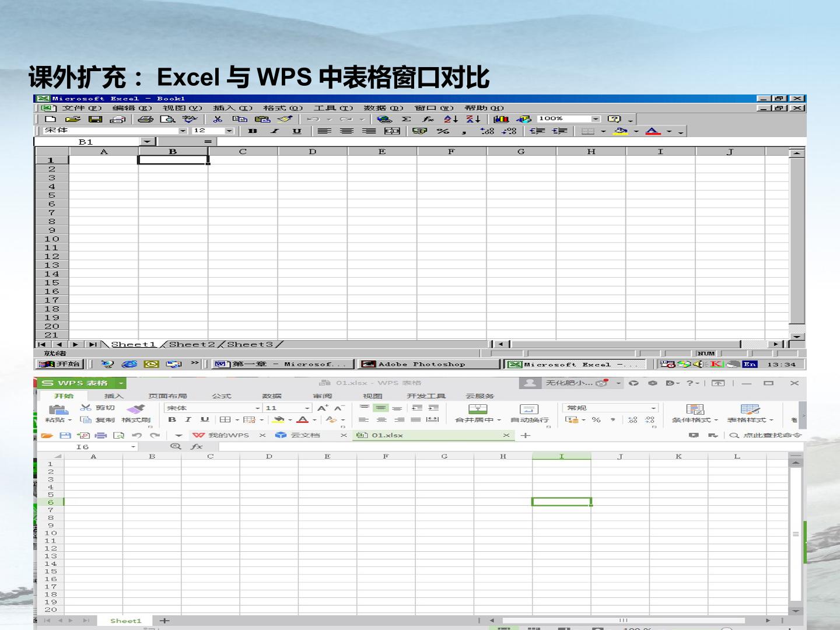The width and height of the screenshot is (840, 630).
Task: Click 条件格式 button in WPS ribbon
Action: (x=694, y=413)
